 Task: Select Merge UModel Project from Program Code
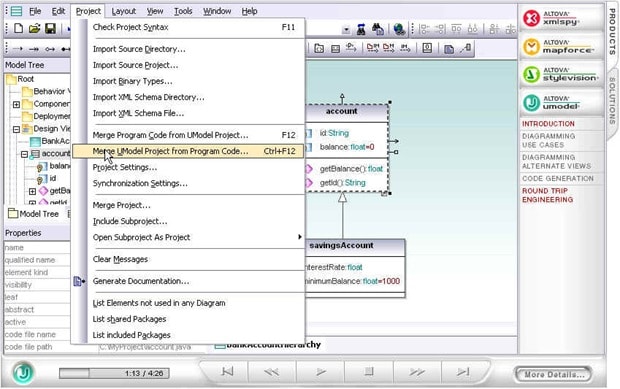pos(188,151)
